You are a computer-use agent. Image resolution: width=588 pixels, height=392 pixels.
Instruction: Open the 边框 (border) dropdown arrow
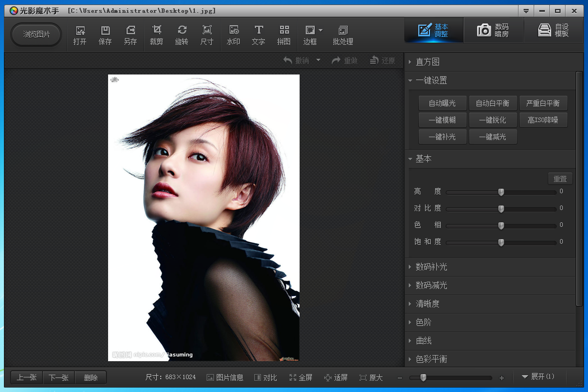click(x=321, y=30)
